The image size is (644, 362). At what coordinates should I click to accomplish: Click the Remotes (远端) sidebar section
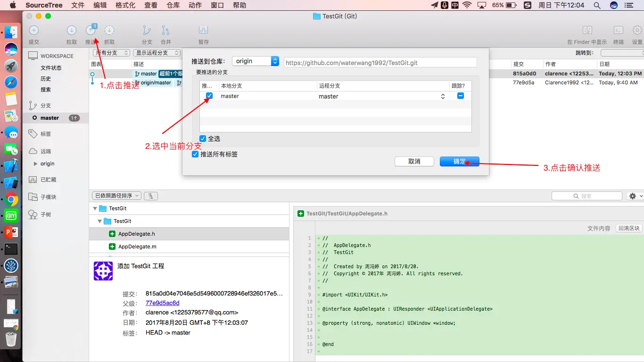(x=46, y=151)
